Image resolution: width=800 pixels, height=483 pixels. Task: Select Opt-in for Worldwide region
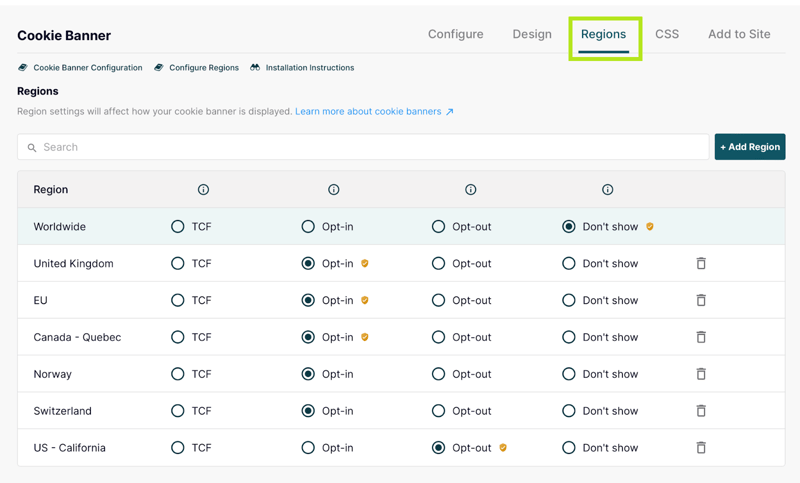click(308, 227)
